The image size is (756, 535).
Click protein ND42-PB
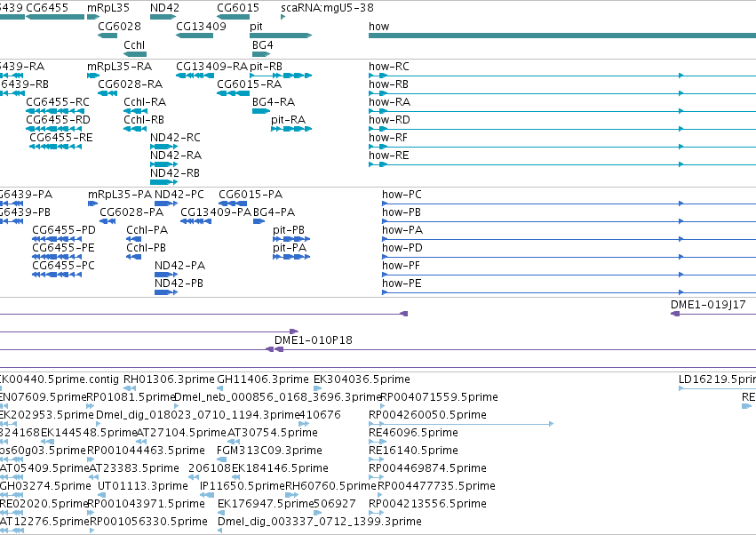point(179,283)
